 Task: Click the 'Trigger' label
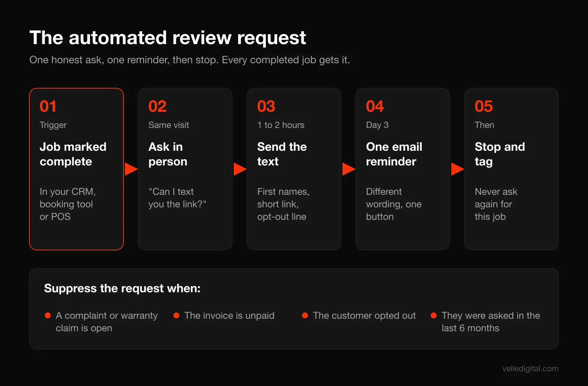[53, 125]
